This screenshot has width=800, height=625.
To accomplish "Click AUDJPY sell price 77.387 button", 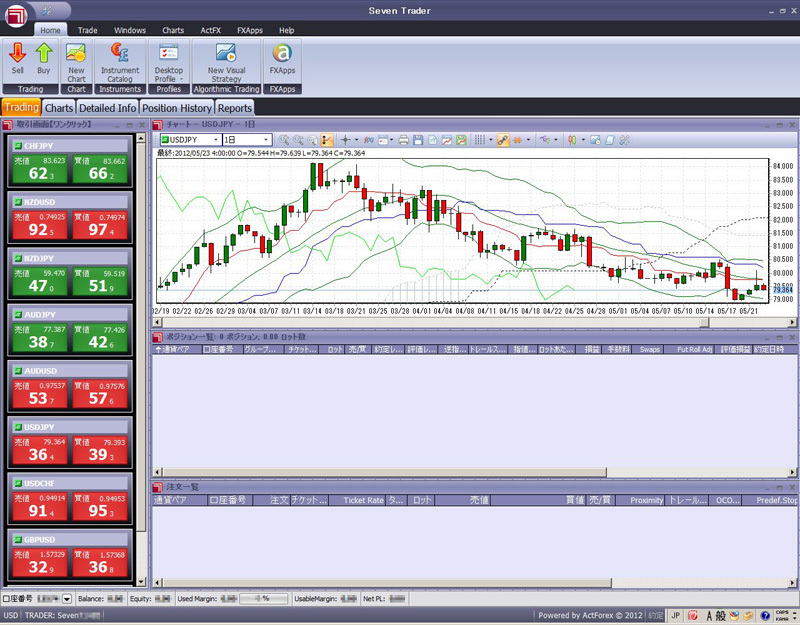I will coord(40,338).
